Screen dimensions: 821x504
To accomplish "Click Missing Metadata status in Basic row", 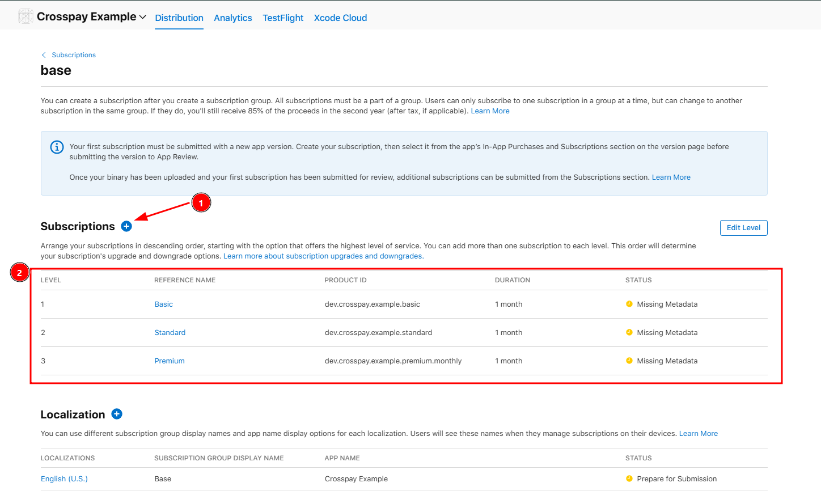I will [x=667, y=304].
